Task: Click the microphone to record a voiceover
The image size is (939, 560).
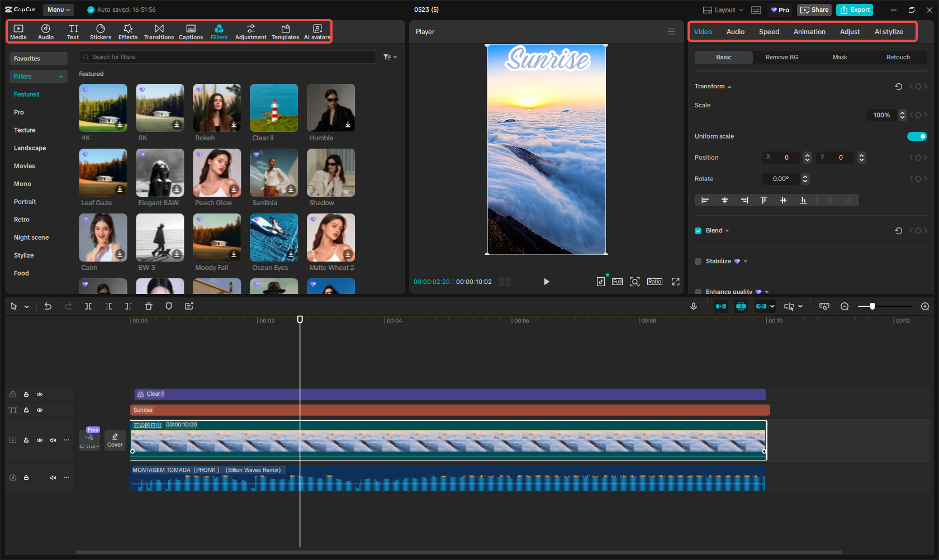Action: (x=694, y=306)
